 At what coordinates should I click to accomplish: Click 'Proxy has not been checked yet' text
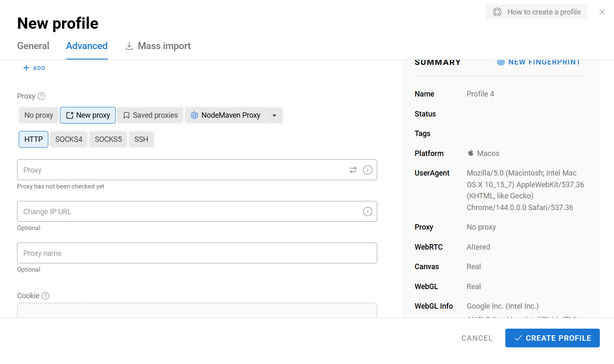coord(61,186)
